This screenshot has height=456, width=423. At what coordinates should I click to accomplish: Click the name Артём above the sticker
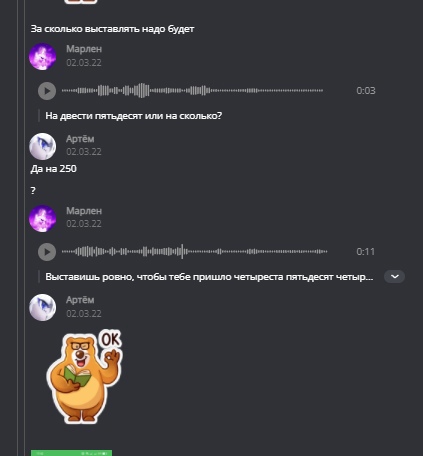tap(80, 300)
